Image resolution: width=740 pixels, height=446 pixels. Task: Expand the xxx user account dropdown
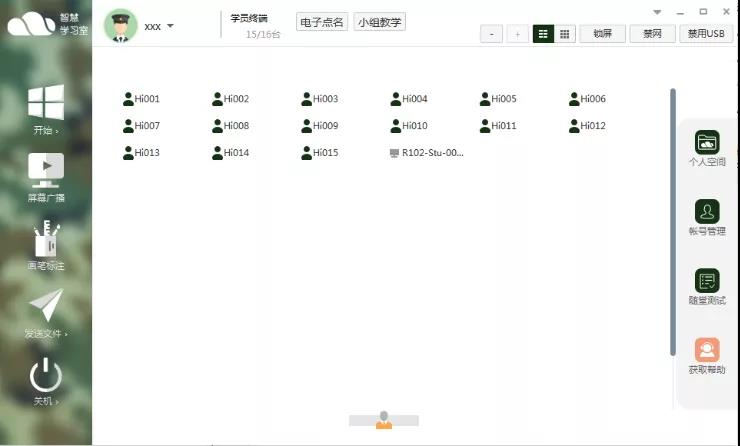[170, 26]
